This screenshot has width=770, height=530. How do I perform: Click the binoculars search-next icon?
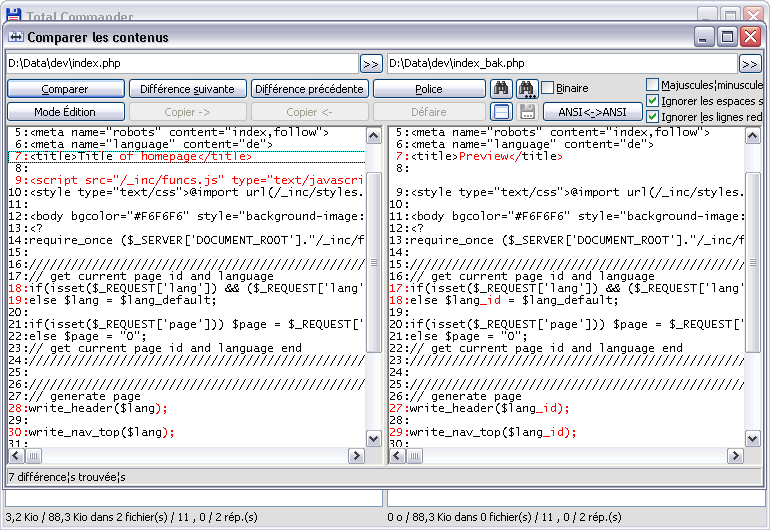pos(527,89)
